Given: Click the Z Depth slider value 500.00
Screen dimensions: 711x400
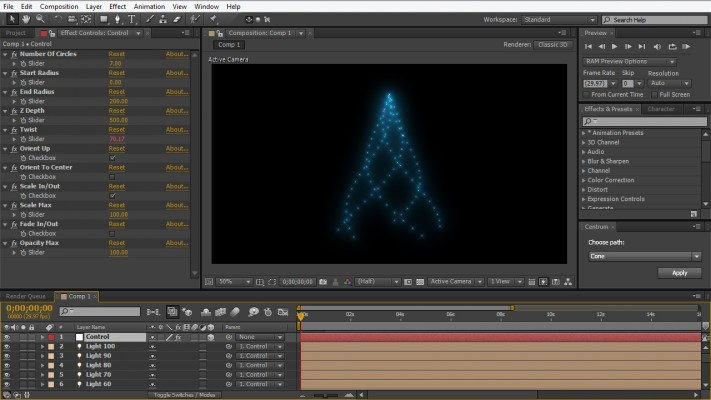Looking at the screenshot, I should (x=118, y=120).
